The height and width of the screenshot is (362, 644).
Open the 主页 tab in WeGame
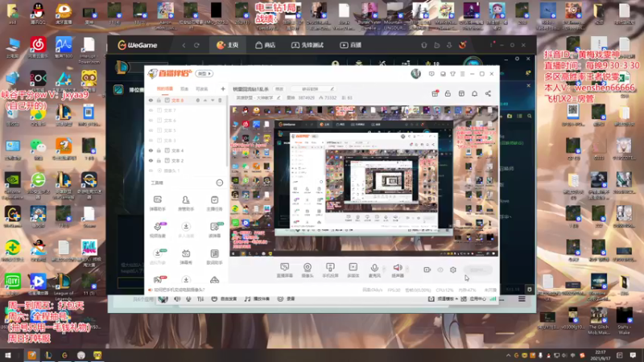[228, 45]
